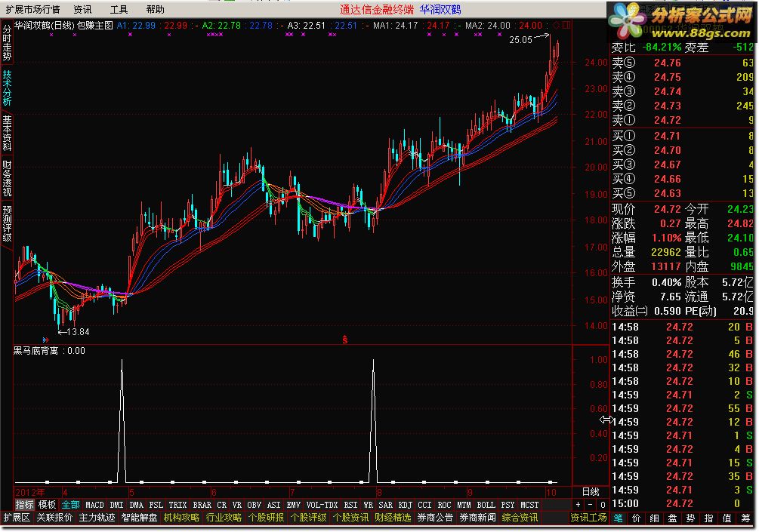The image size is (759, 532).
Task: Select 全部 indicator category
Action: (70, 504)
